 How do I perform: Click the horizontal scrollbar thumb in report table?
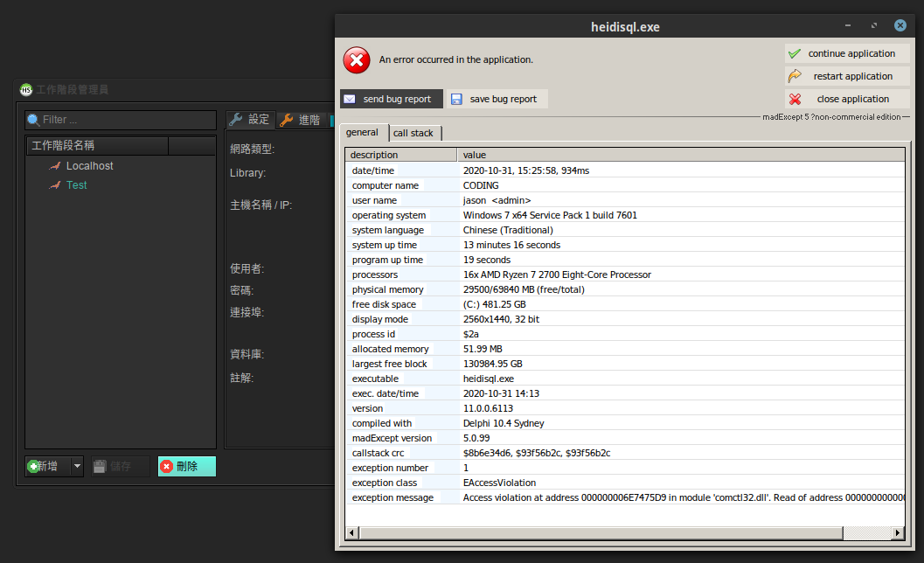(601, 533)
